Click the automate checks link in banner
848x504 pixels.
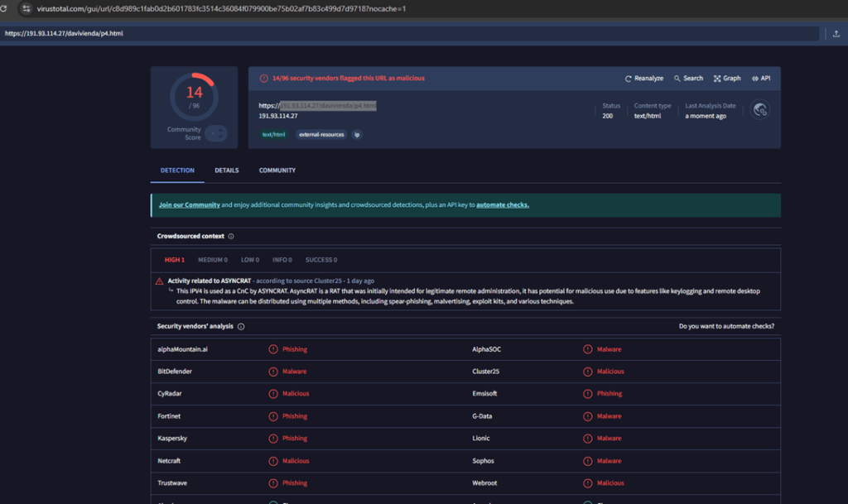pos(502,205)
